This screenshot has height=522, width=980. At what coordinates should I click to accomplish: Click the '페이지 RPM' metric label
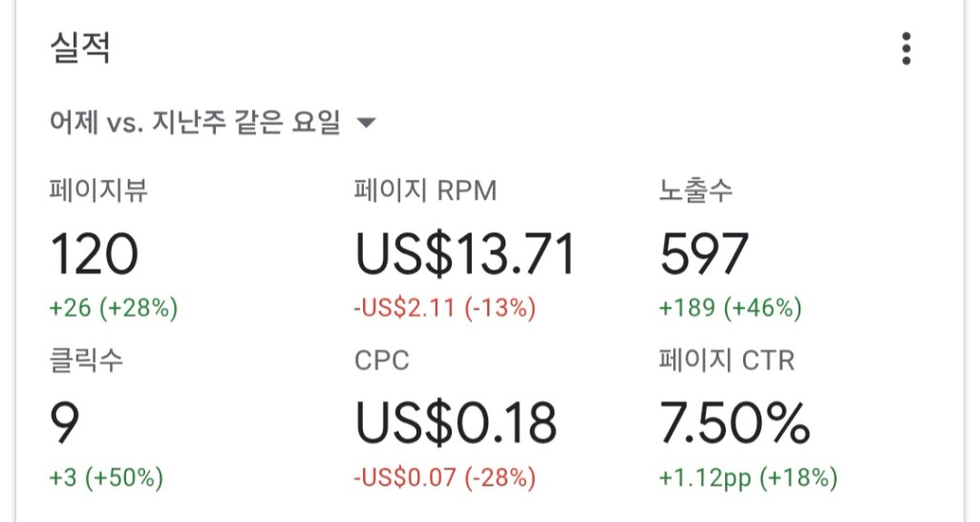(425, 191)
